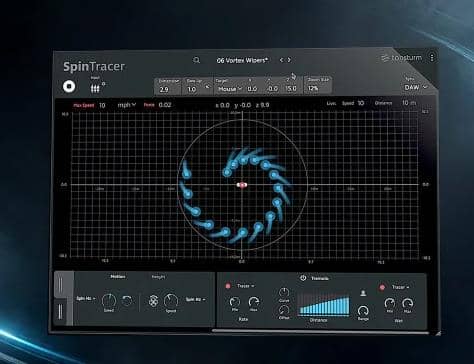474x364 pixels.
Task: Click the second Motion Speed knob
Action: tap(171, 301)
